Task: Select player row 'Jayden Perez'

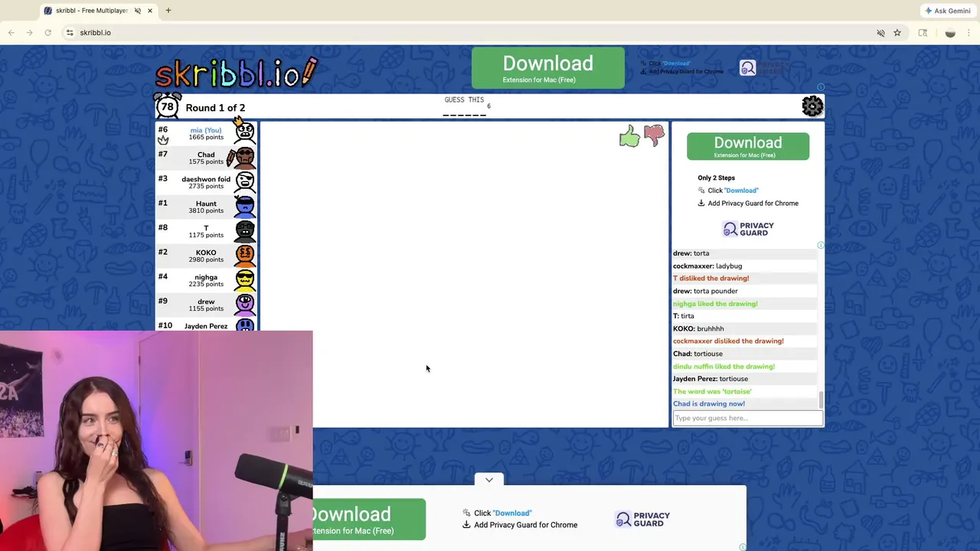Action: [206, 324]
